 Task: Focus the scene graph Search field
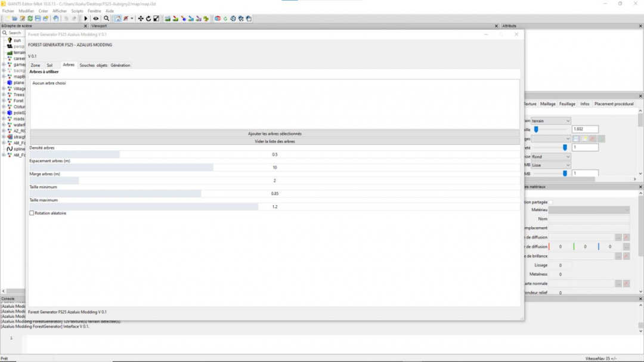pyautogui.click(x=15, y=33)
